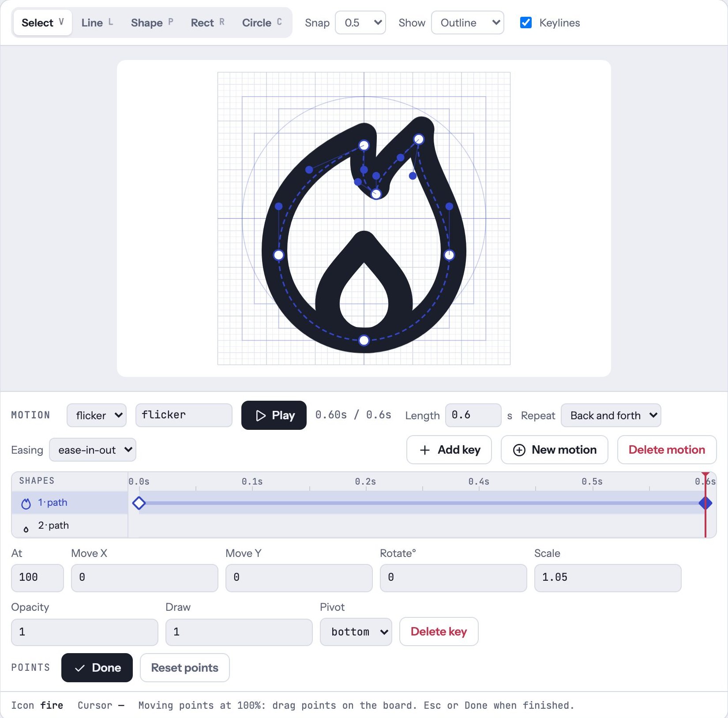This screenshot has height=718, width=728.
Task: Switch to the Select tool tab
Action: click(x=43, y=23)
